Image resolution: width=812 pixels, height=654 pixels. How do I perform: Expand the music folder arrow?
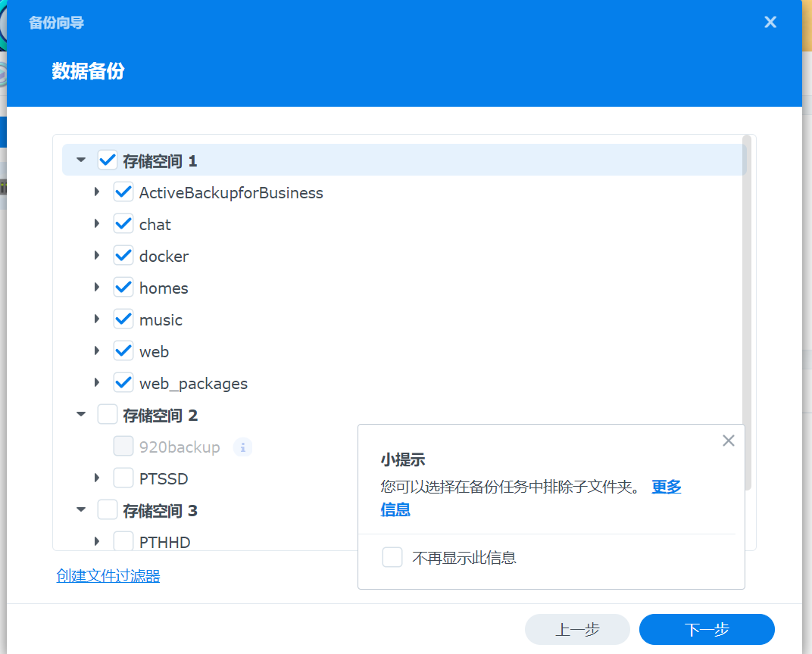(97, 319)
